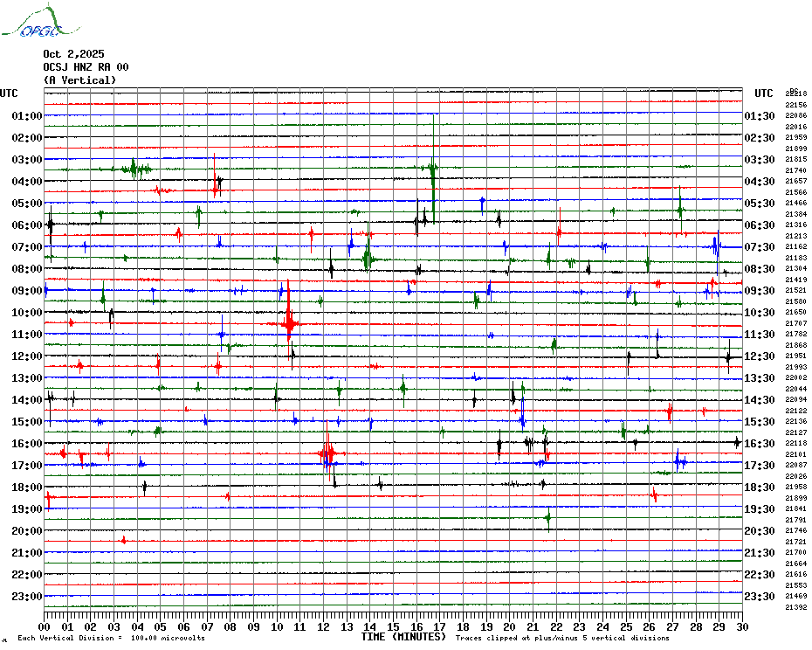Viewport: 812px width, 650px height.
Task: Click minute 30 on the bottom axis
Action: [x=742, y=626]
